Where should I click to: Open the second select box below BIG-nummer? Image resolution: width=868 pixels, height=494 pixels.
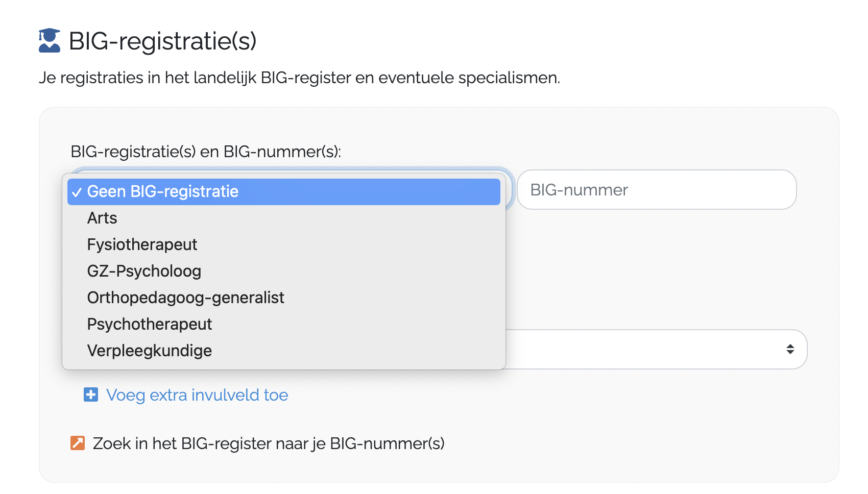coord(656,349)
